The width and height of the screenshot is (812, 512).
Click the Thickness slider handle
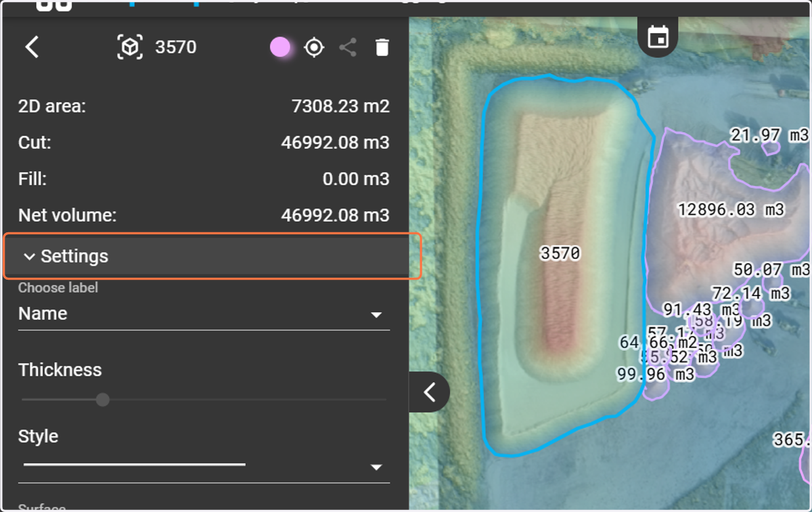(103, 400)
